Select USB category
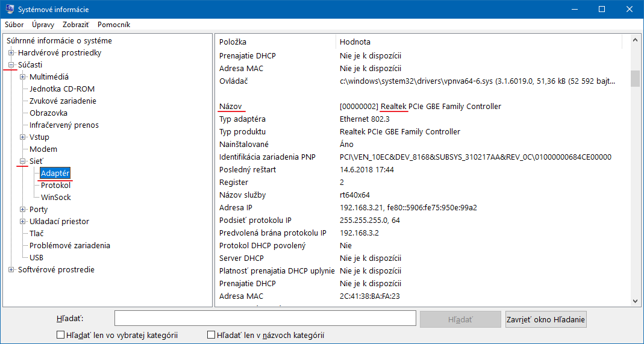 37,258
